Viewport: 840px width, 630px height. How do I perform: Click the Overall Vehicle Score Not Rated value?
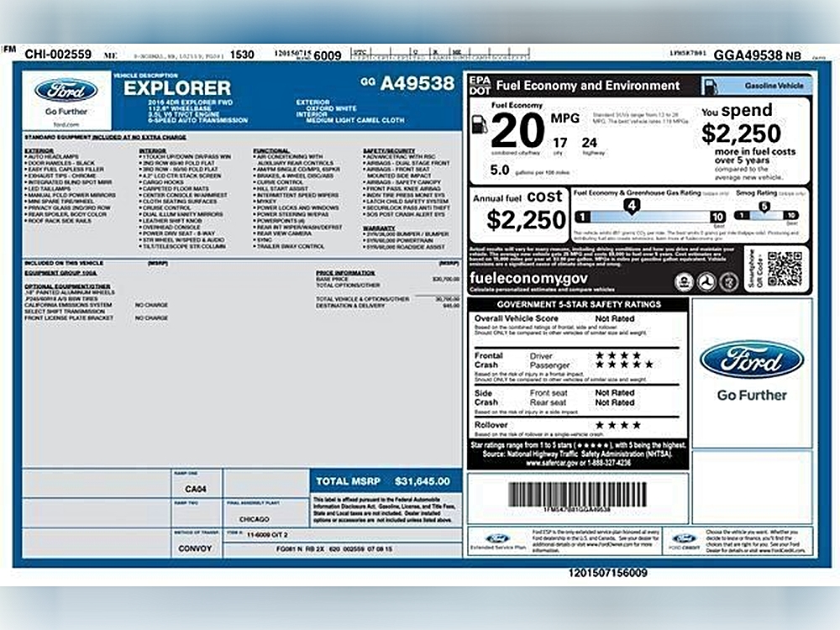click(615, 318)
